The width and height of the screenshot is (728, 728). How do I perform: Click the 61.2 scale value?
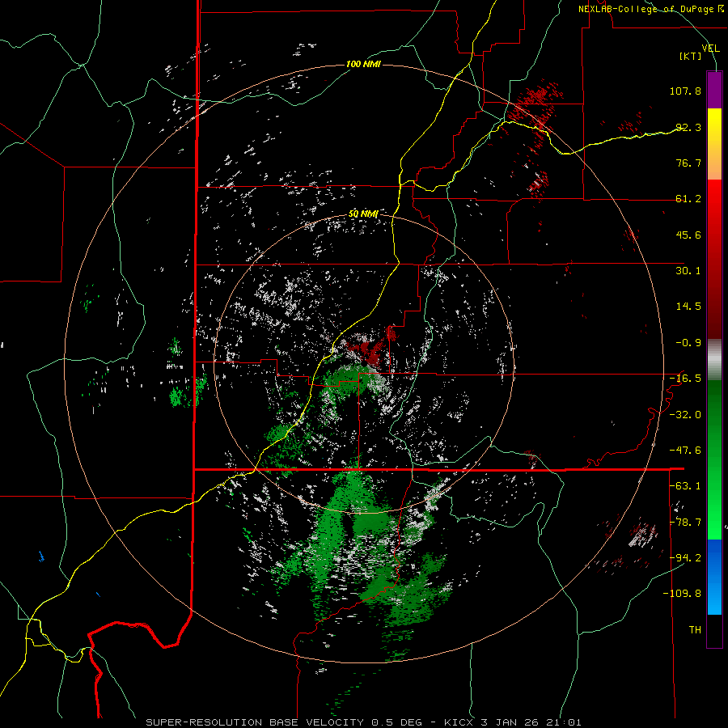(688, 199)
